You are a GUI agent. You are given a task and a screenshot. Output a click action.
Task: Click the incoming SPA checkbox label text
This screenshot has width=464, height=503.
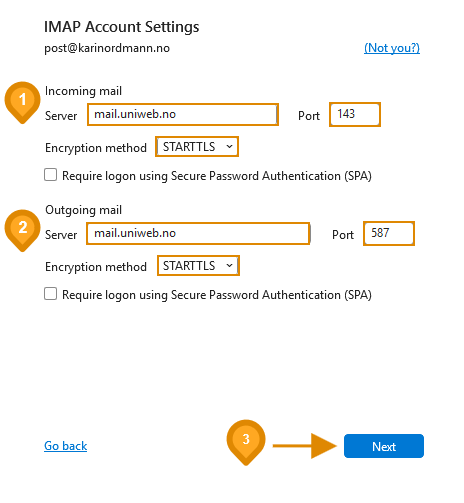tap(217, 176)
